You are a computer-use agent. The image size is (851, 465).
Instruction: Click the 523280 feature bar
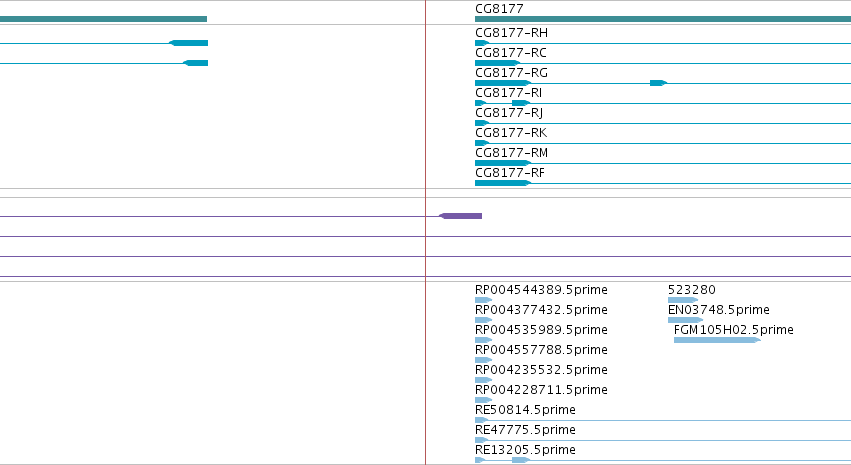(x=683, y=300)
